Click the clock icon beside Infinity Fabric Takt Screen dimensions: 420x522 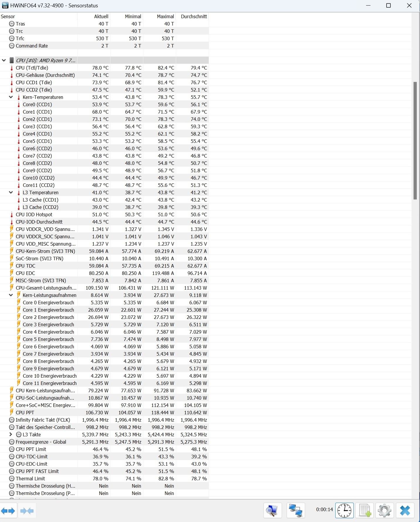point(12,420)
